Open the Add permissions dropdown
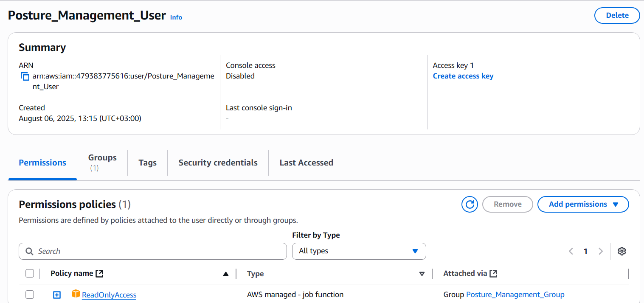 [x=583, y=204]
